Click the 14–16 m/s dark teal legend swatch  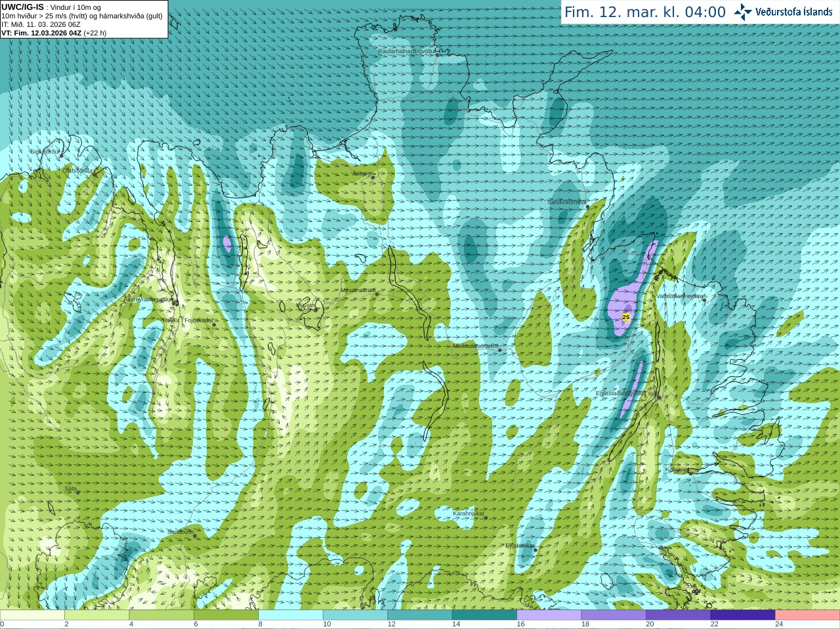485,615
